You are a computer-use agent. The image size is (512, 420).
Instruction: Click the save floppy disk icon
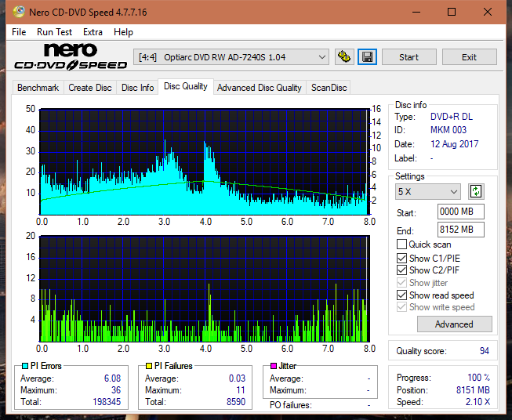[368, 57]
